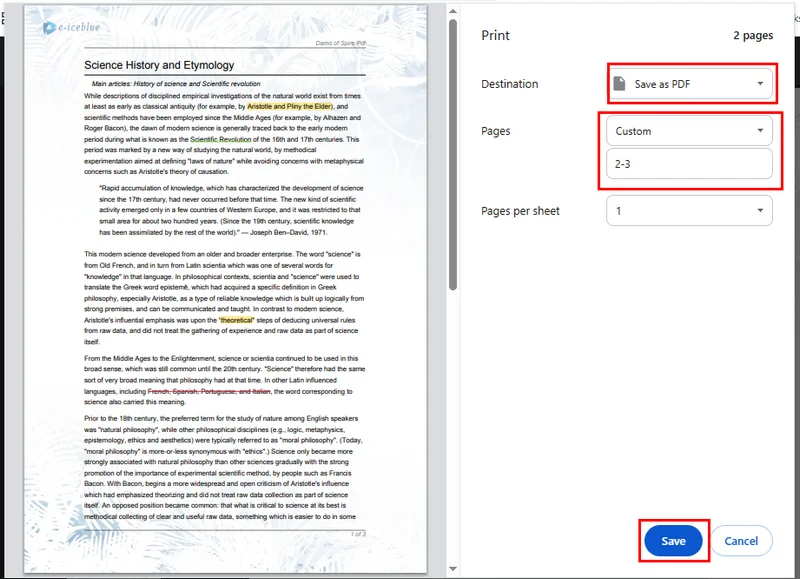Open the Pages per sheet dropdown
This screenshot has width=800, height=579.
pos(688,211)
